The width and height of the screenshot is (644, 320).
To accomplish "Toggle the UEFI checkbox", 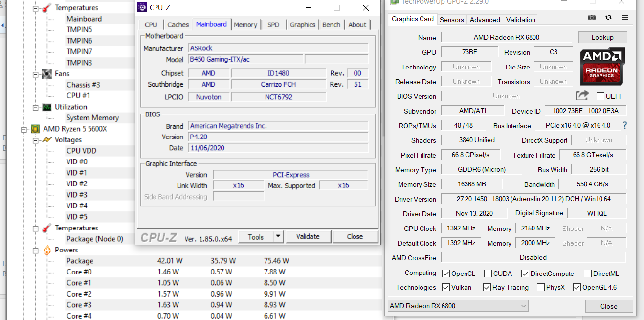I will tap(600, 96).
